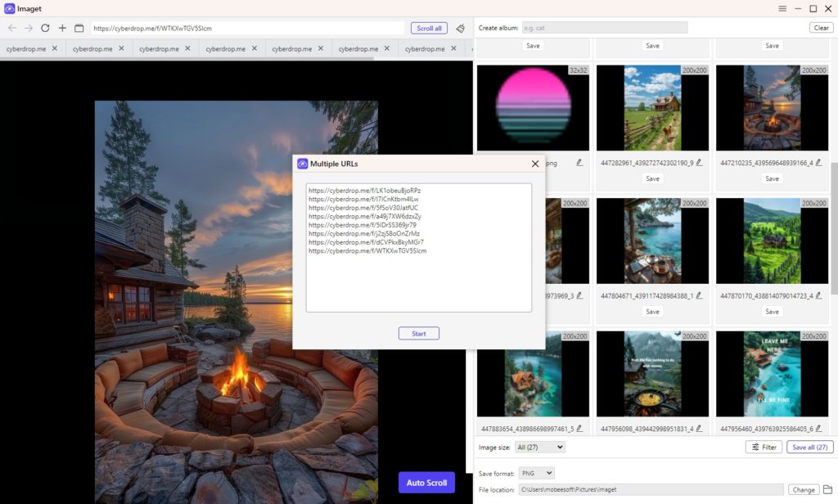This screenshot has width=838, height=504.
Task: Close the first cyberdrop.me tab
Action: (55, 48)
